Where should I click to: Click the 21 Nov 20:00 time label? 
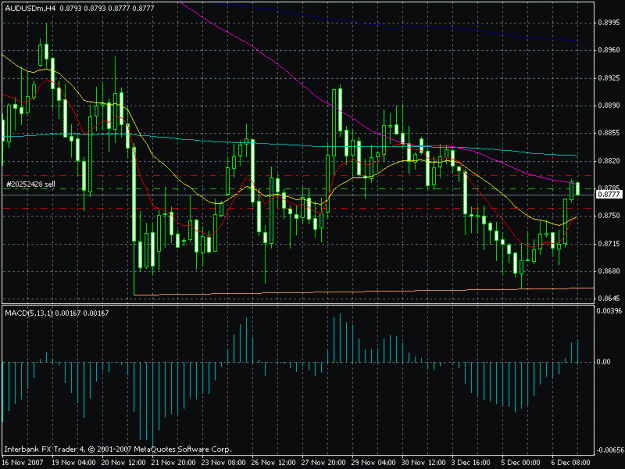(x=173, y=463)
